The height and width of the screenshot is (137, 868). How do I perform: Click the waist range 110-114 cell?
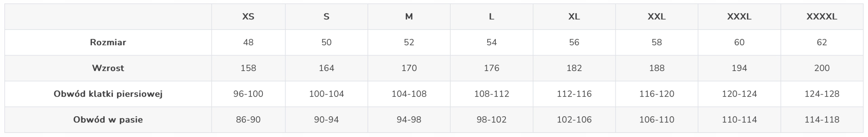click(x=739, y=120)
